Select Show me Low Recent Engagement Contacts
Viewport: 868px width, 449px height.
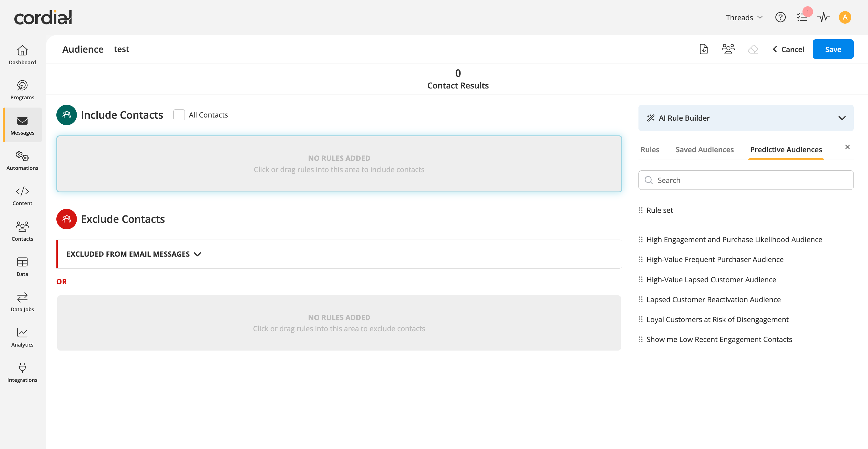tap(719, 339)
